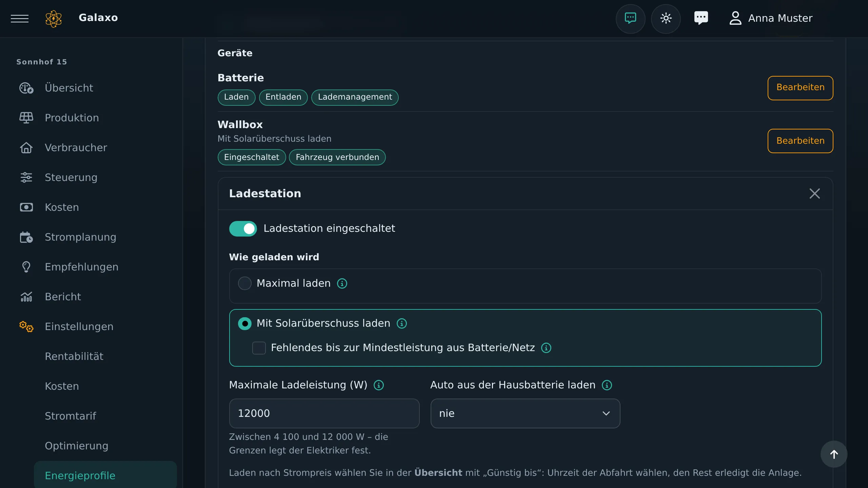The width and height of the screenshot is (868, 488).
Task: Click Bearbeiten for the Wallbox
Action: [x=800, y=141]
